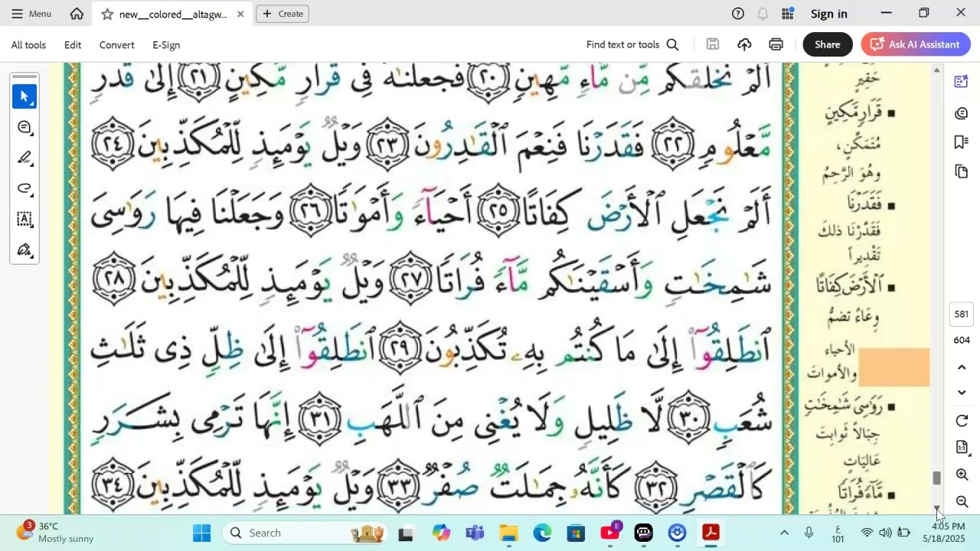Click the Create new tab button
This screenshot has height=551, width=980.
point(283,14)
